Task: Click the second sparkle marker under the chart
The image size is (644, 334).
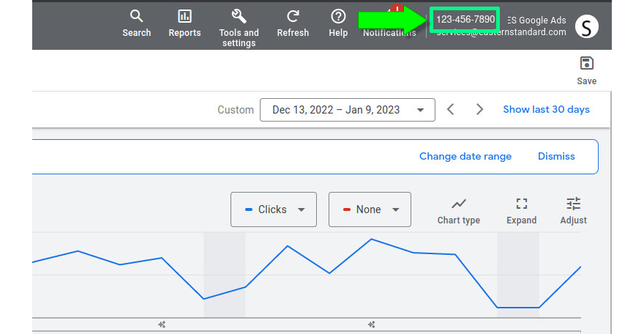Action: [371, 324]
